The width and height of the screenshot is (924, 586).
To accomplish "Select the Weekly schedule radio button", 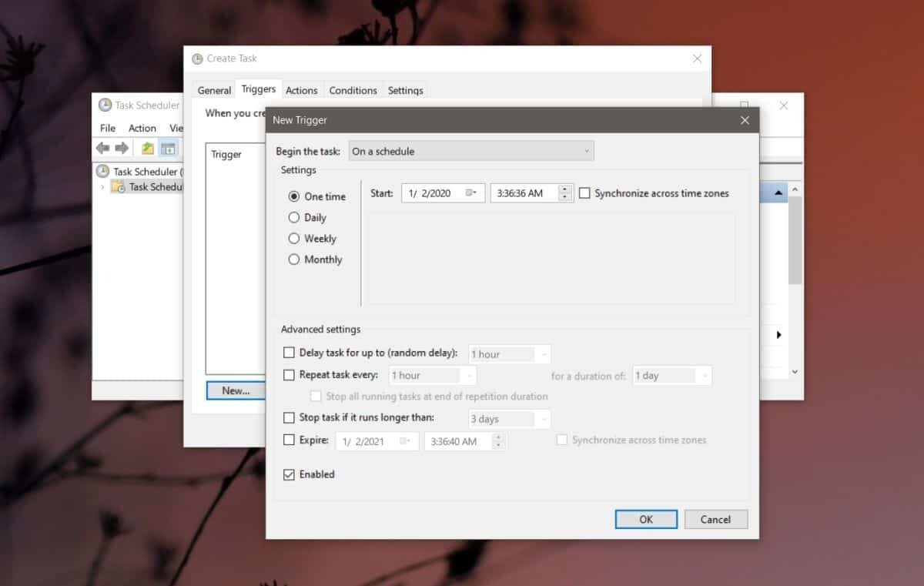I will pos(293,238).
